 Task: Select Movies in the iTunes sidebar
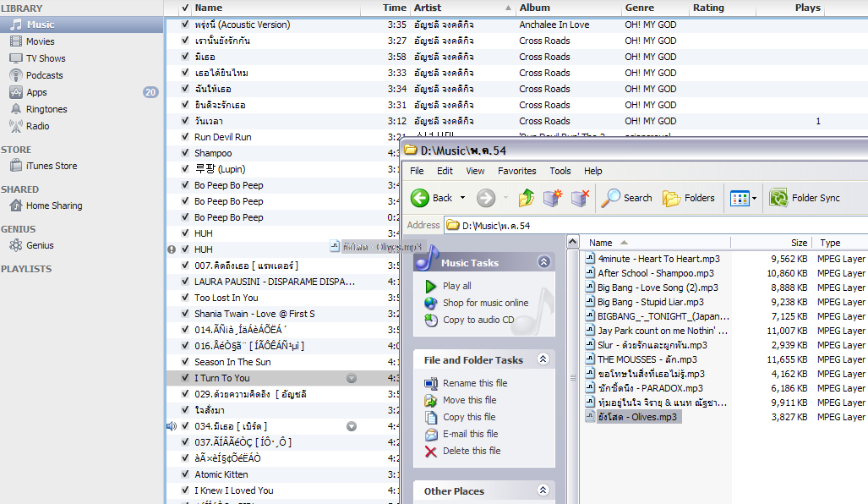(40, 41)
